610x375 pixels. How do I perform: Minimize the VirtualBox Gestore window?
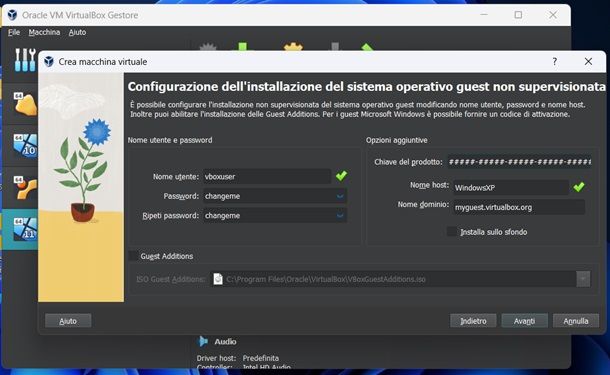484,15
